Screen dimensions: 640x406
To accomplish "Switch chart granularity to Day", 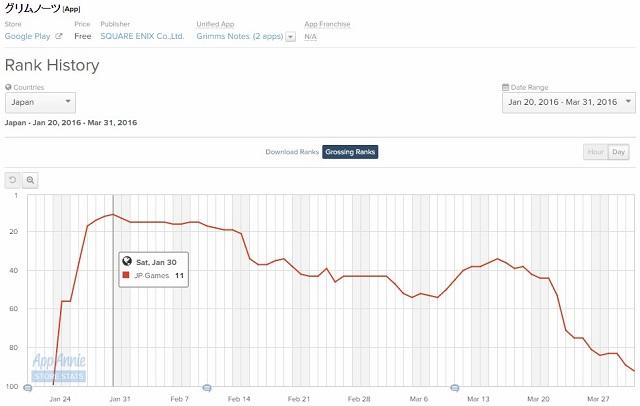I will (619, 152).
